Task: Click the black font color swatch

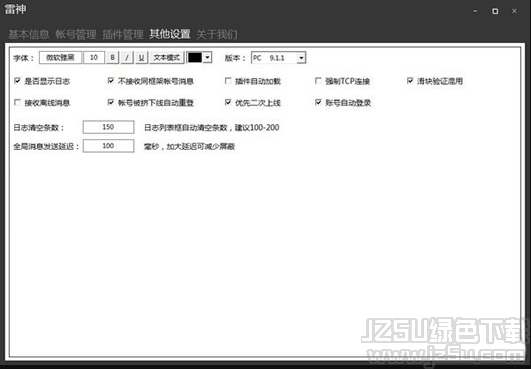Action: [x=195, y=58]
